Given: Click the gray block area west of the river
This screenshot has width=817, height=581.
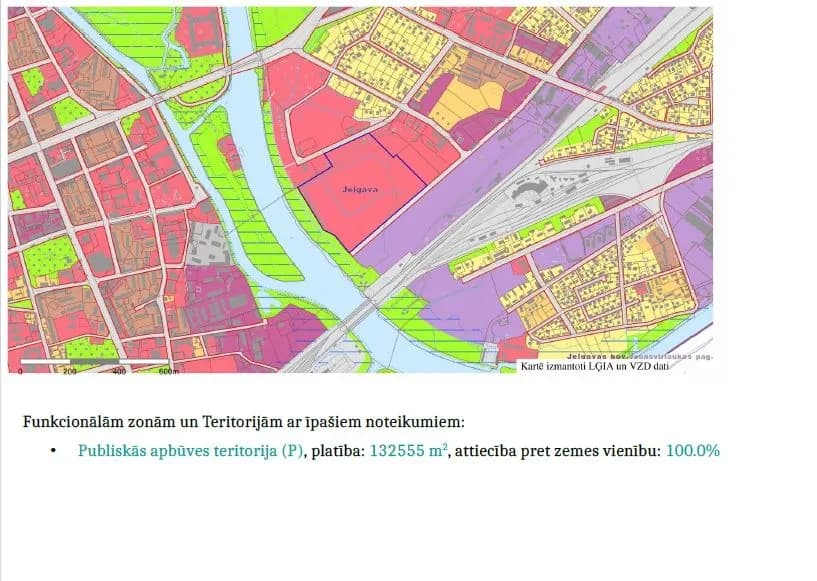Looking at the screenshot, I should click(210, 243).
